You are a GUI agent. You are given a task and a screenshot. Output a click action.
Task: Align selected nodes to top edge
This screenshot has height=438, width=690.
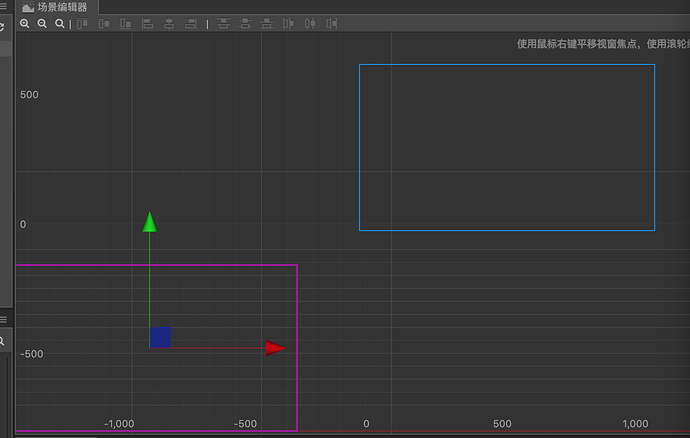[82, 24]
